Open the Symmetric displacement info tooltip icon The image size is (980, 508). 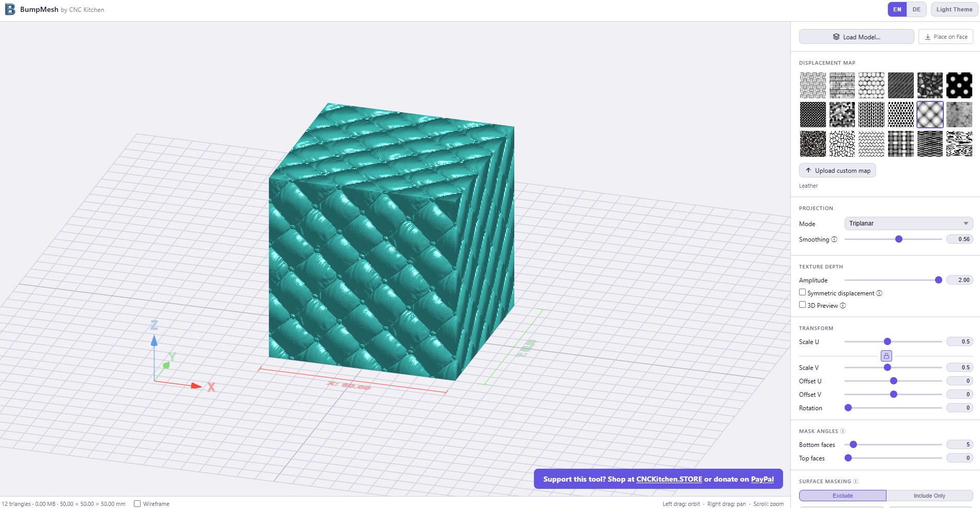[879, 293]
